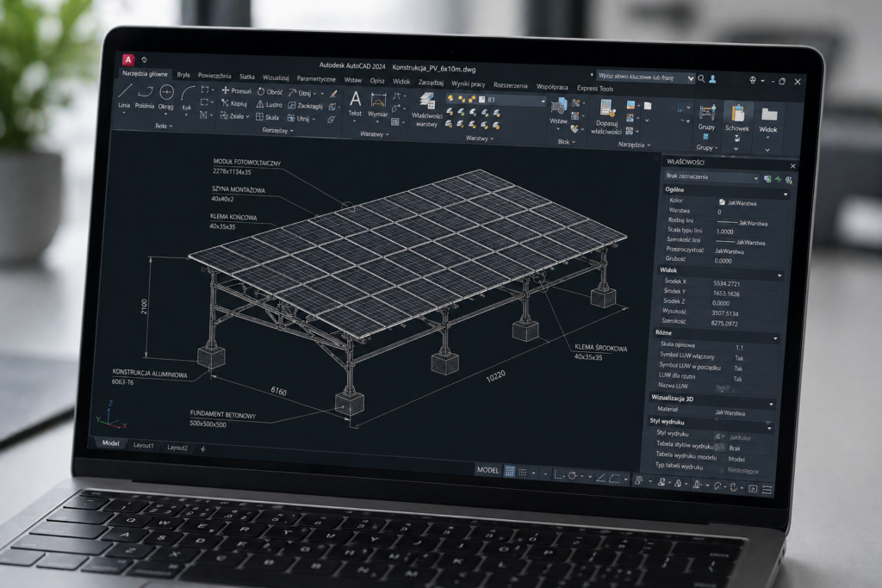Collapse the Wizualizacja 3D section
This screenshot has height=588, width=882.
tap(771, 404)
